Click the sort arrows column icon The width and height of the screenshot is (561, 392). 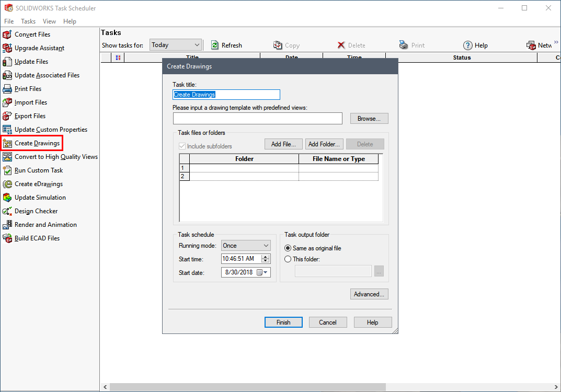tap(118, 57)
